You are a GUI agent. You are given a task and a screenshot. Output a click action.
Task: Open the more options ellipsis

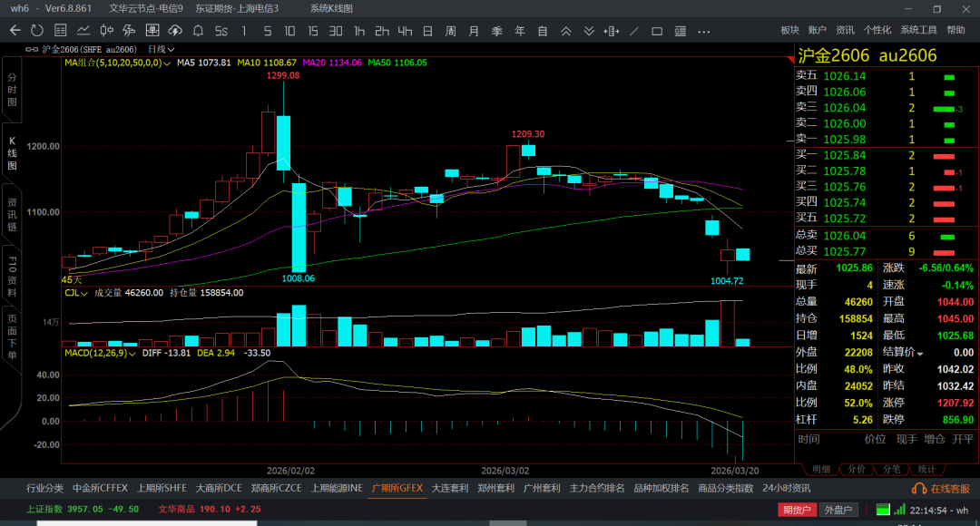[x=704, y=31]
